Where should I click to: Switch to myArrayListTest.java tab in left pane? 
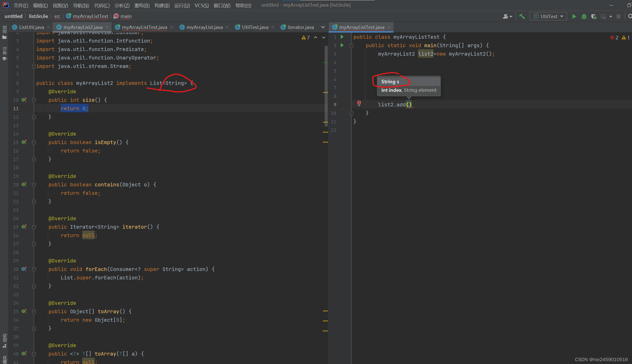click(144, 27)
